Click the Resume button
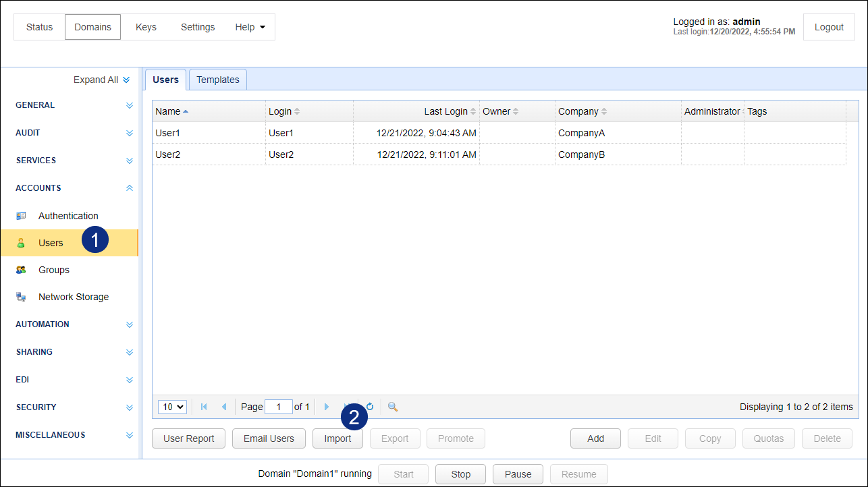Viewport: 868px width, 487px height. coord(578,474)
